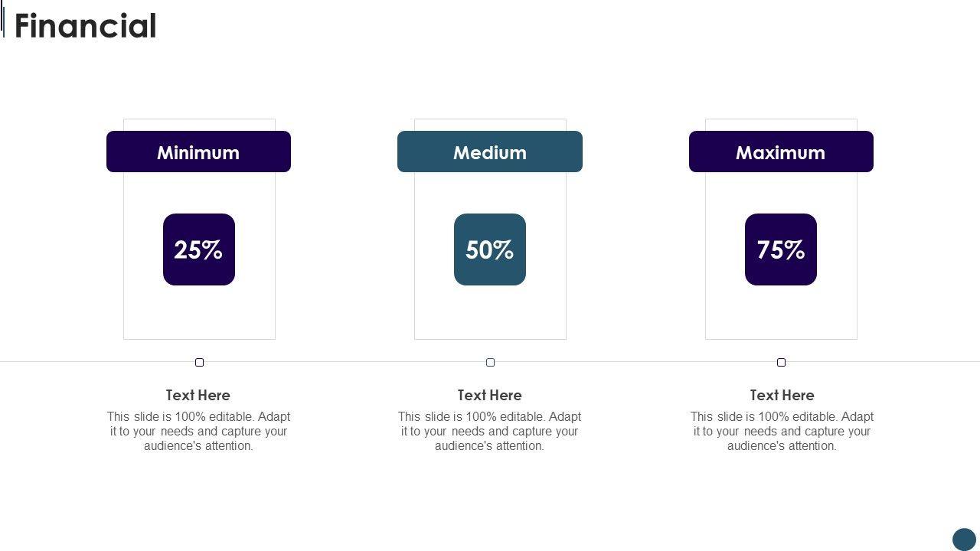Click the description paragraph under the Medium column
The width and height of the screenshot is (980, 551).
click(490, 432)
